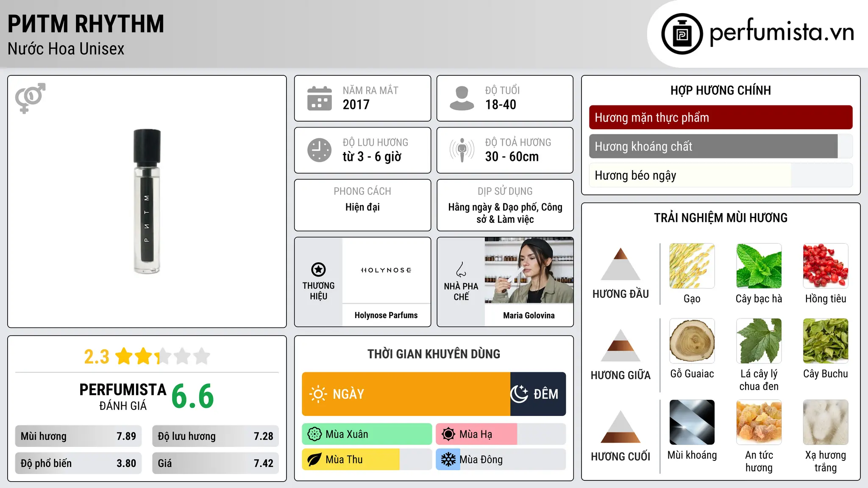
Task: Click the Mùa Xuân season bar
Action: click(367, 434)
